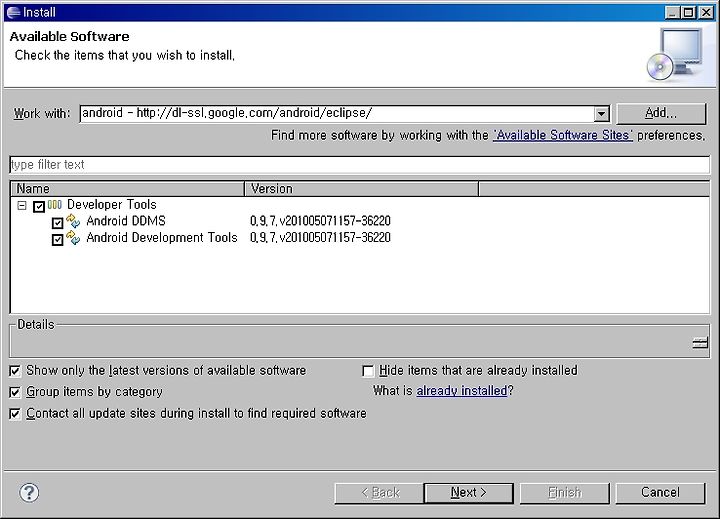Collapse the Developer Tools tree node
The width and height of the screenshot is (720, 519).
coord(22,205)
